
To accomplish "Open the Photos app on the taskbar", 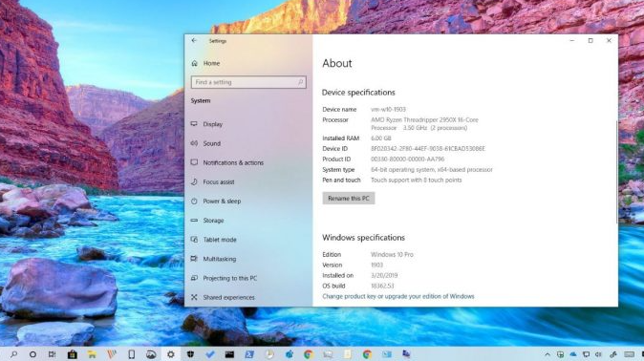I will point(151,354).
